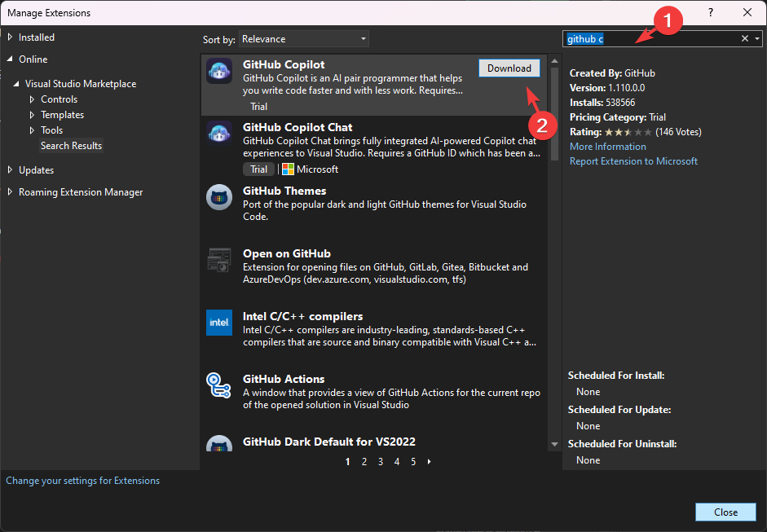The width and height of the screenshot is (767, 532).
Task: Open the More Information link
Action: [x=607, y=147]
